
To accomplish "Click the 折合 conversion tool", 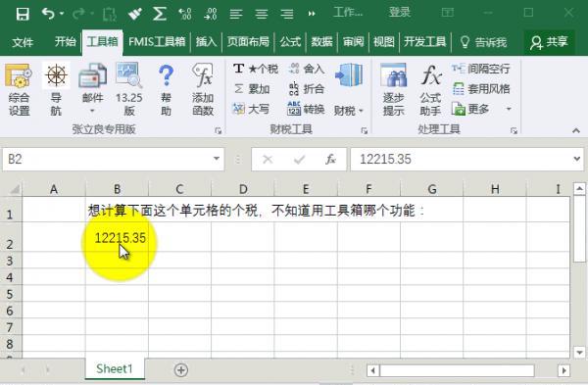I will click(x=307, y=89).
